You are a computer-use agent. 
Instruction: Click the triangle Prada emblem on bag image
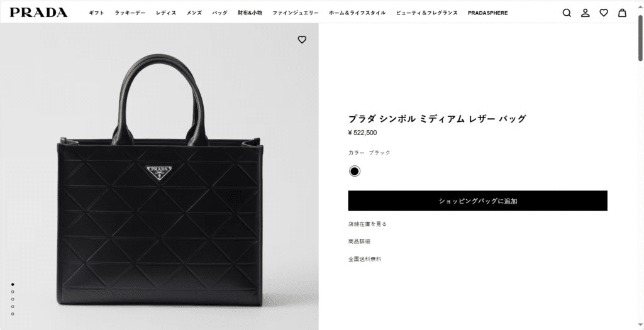click(159, 172)
